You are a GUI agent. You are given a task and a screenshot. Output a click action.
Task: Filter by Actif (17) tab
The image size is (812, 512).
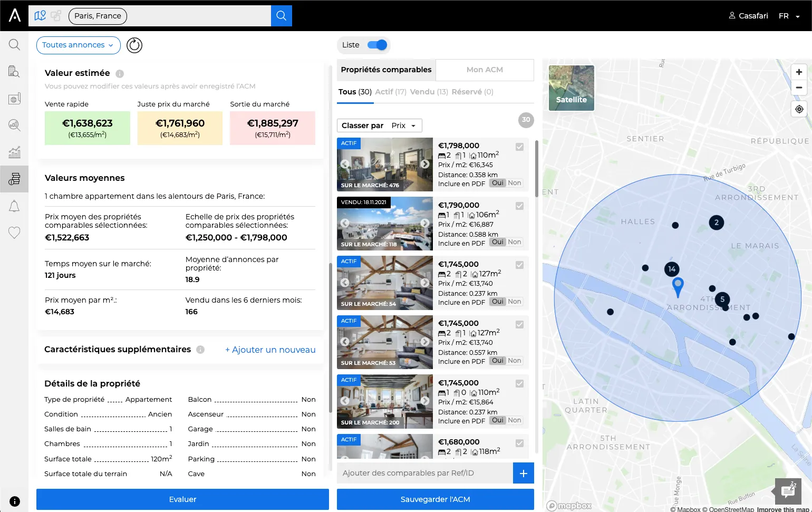[391, 92]
